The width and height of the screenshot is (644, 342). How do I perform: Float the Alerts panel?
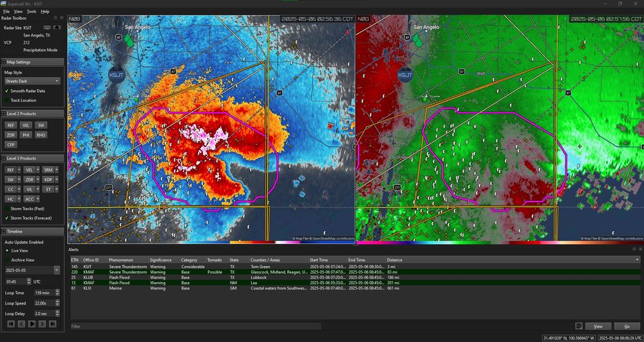coord(634,249)
